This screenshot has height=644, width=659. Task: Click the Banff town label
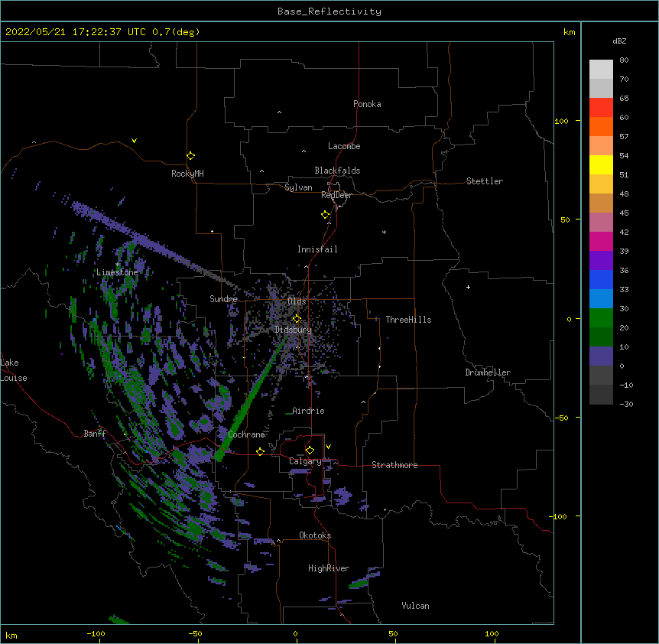pos(95,434)
